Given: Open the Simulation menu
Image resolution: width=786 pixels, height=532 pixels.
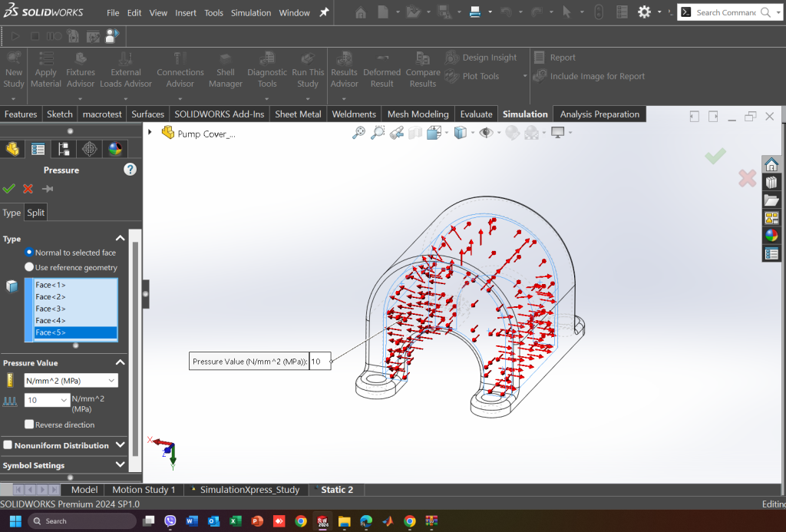Looking at the screenshot, I should tap(251, 13).
